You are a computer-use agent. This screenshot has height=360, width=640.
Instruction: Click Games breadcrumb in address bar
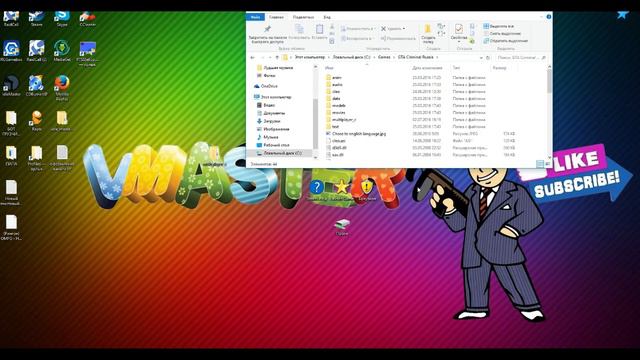click(x=384, y=57)
